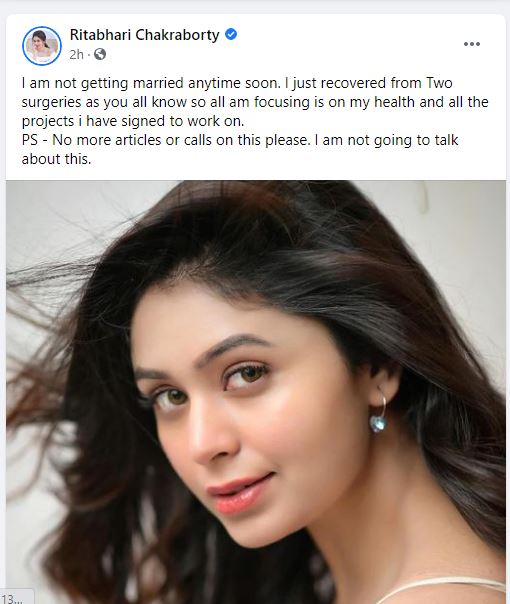Click the globe public audience icon

pos(100,54)
